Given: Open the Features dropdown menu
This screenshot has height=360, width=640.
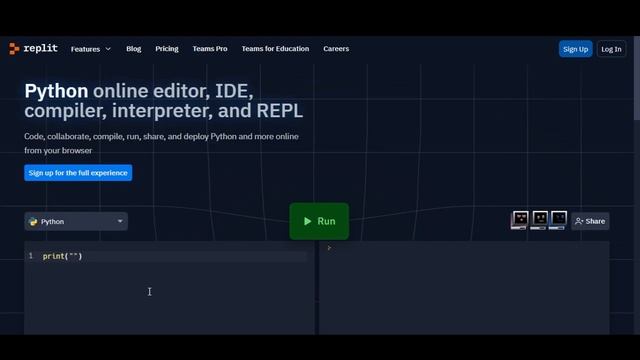Looking at the screenshot, I should point(91,49).
